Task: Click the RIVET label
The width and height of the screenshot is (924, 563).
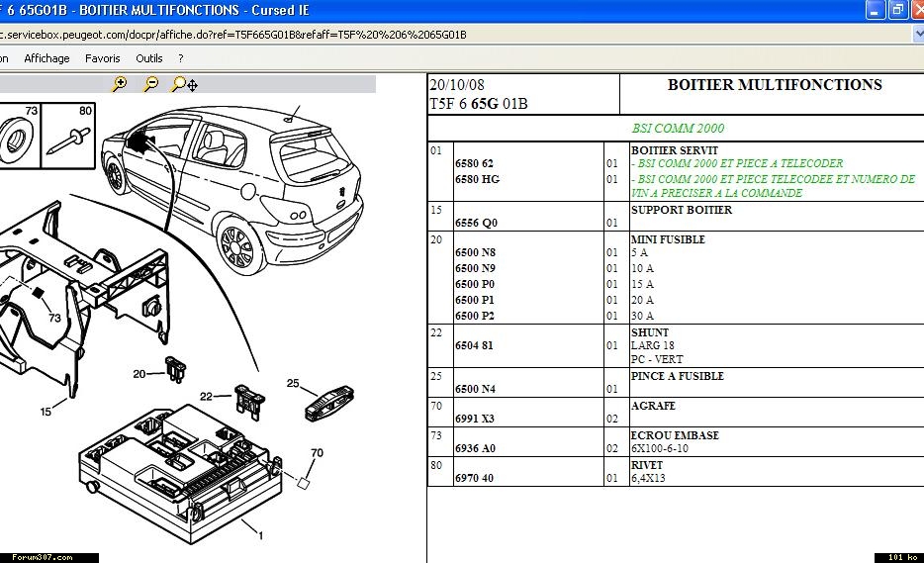Action: [x=646, y=465]
